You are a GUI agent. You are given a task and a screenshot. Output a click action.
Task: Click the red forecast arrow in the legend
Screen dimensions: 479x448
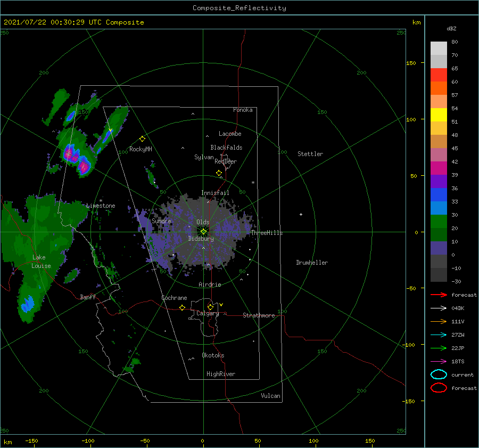pos(439,295)
